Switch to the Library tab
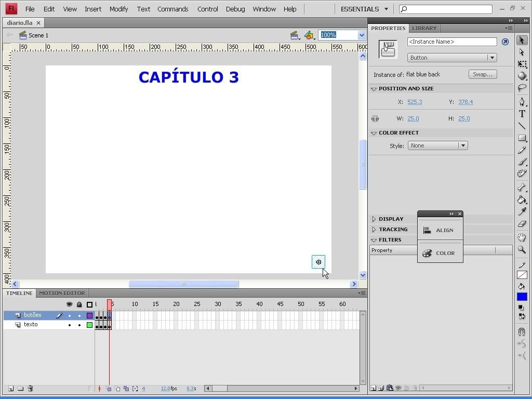 tap(424, 28)
